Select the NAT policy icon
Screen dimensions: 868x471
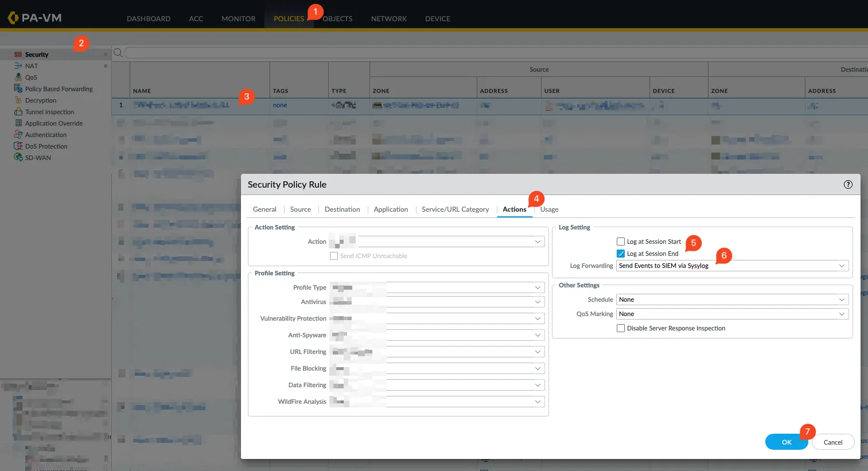point(18,66)
